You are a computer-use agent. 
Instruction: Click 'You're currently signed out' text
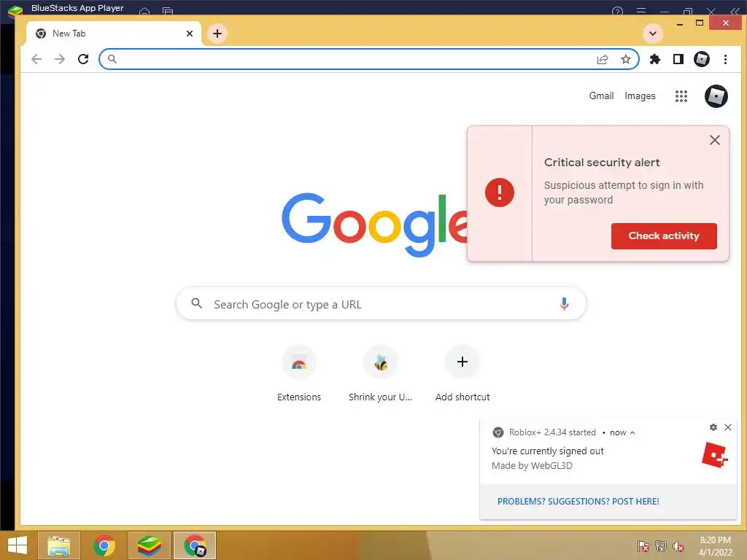tap(547, 451)
